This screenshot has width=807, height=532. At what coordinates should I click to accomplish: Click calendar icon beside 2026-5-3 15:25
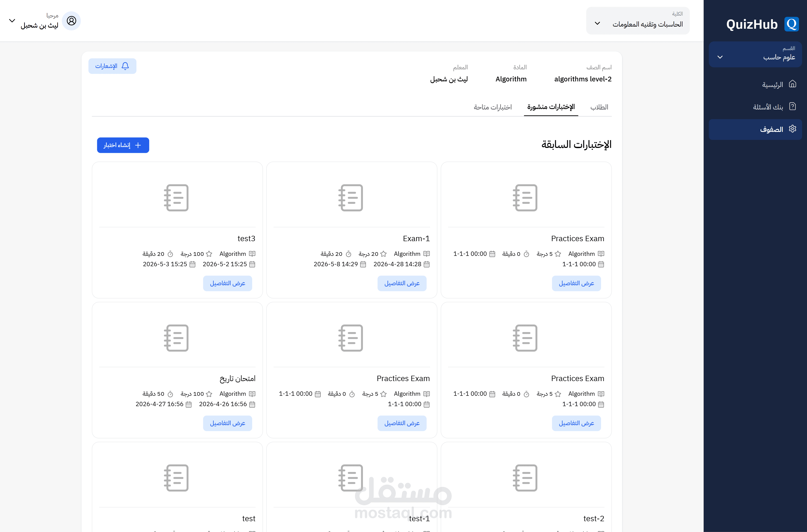tap(192, 264)
